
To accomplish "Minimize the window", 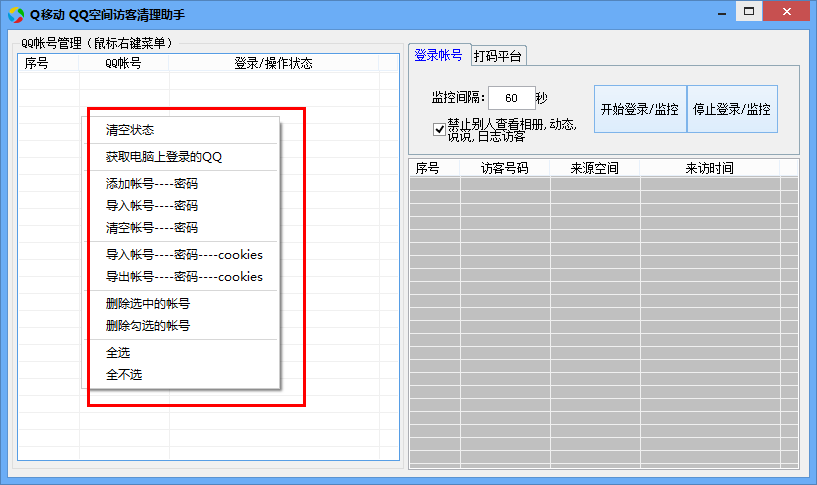I will click(722, 13).
